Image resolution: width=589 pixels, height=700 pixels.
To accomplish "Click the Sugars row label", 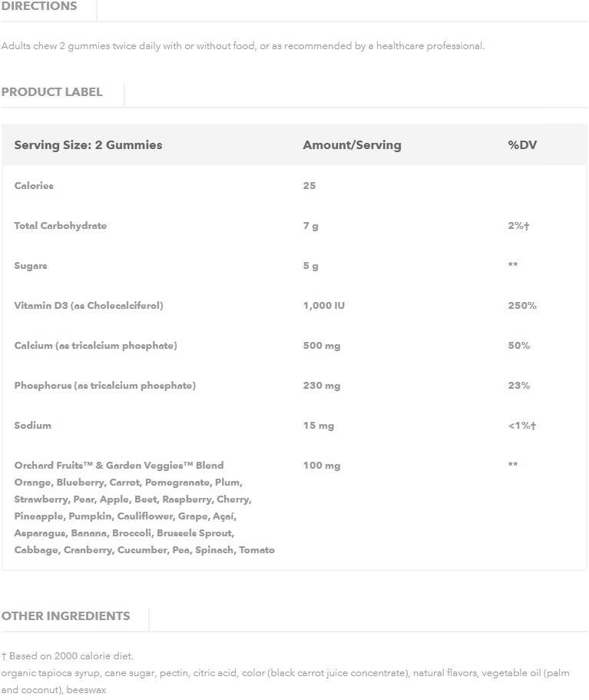I will (x=31, y=266).
